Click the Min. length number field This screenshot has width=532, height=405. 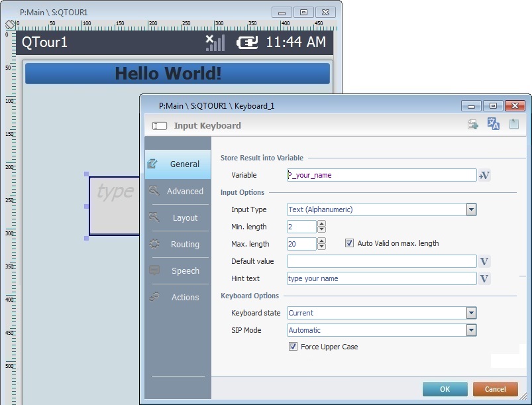[301, 227]
